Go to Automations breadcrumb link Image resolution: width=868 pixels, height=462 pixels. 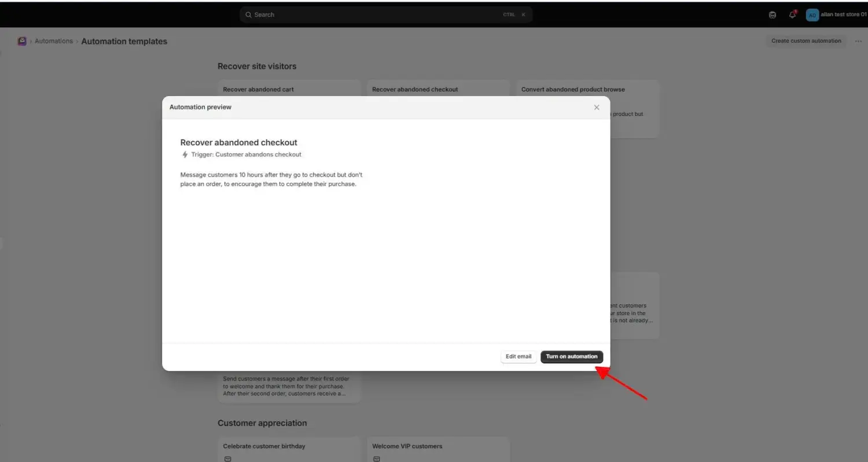(x=54, y=41)
